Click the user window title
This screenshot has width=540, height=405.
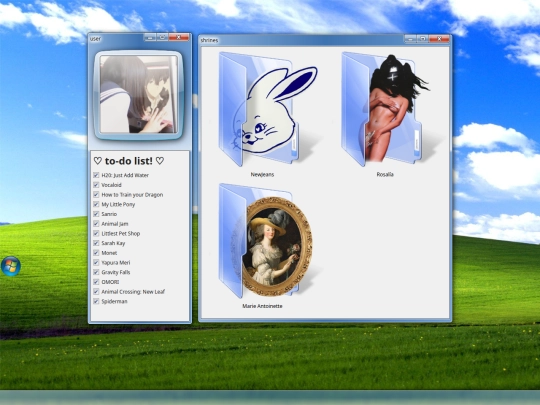95,39
